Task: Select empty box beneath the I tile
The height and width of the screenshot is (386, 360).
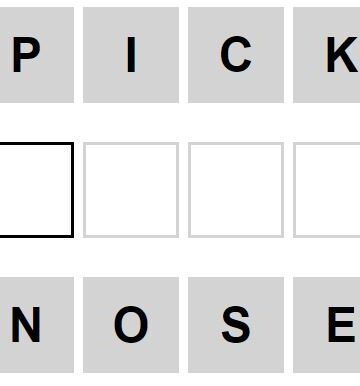Action: pyautogui.click(x=131, y=190)
